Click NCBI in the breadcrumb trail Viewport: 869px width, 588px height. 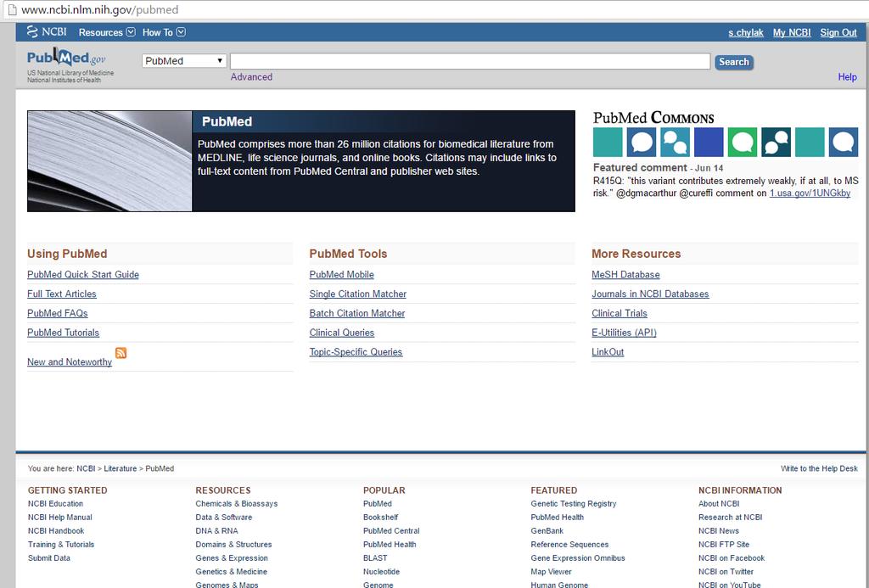coord(86,468)
